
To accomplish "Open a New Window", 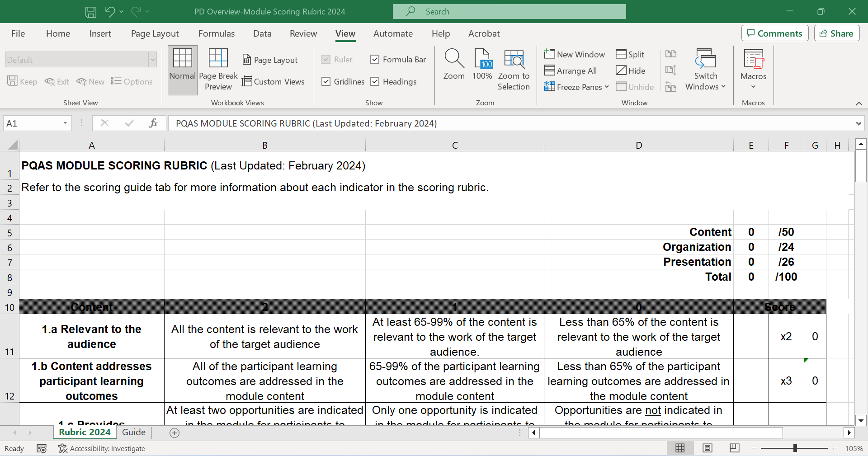I will point(575,54).
